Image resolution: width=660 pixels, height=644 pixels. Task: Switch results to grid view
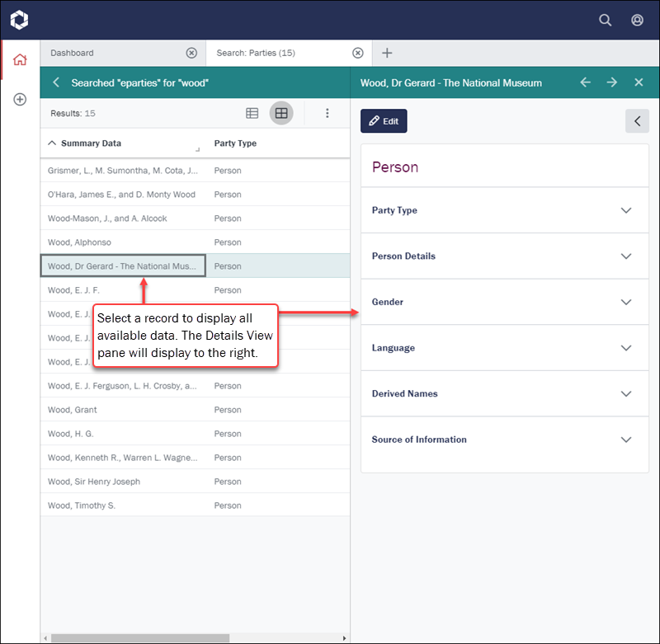280,113
